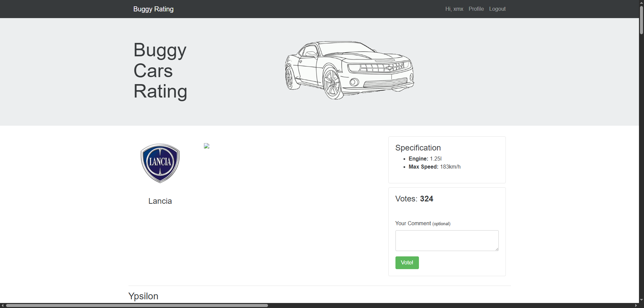
Task: Click the horizontal scrollbar right arrow
Action: [636, 305]
